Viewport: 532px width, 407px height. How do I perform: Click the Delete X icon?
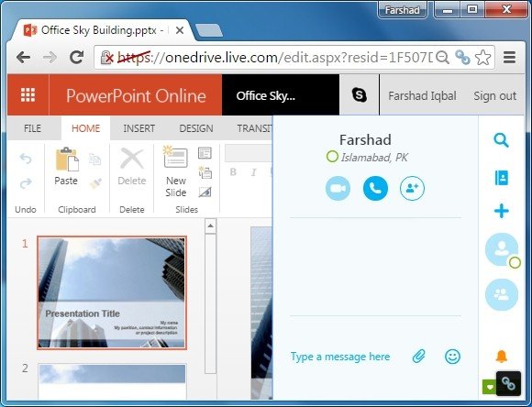tap(132, 158)
